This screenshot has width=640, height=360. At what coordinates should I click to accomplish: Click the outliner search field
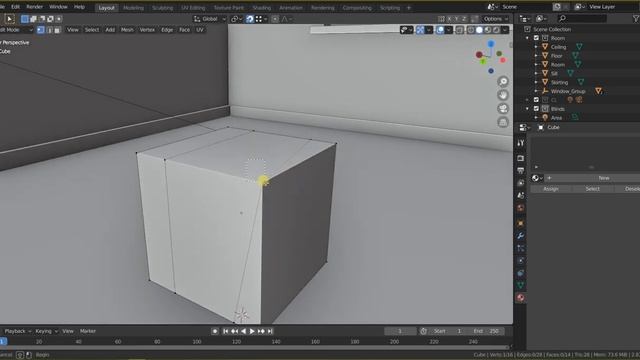pyautogui.click(x=582, y=18)
